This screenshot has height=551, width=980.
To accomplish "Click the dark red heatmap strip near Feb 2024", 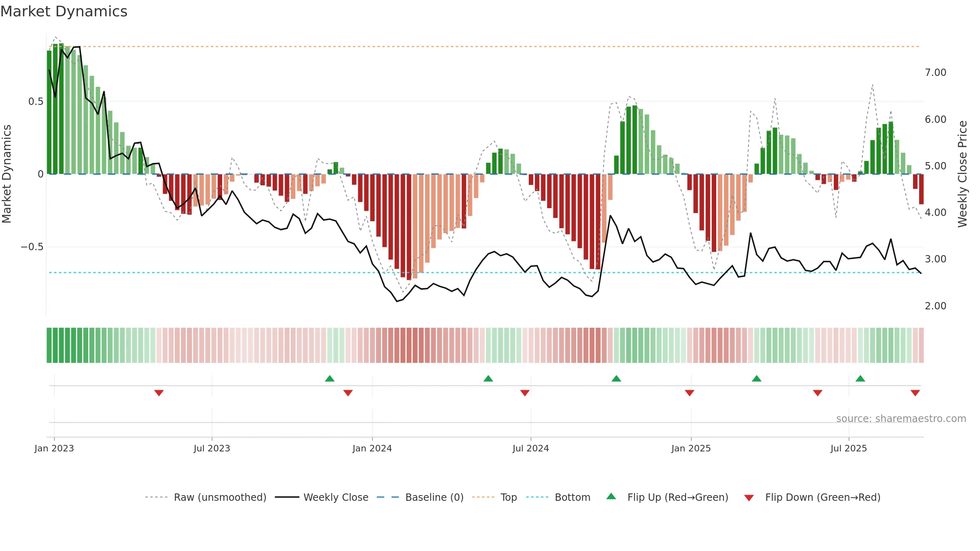I will coord(409,345).
